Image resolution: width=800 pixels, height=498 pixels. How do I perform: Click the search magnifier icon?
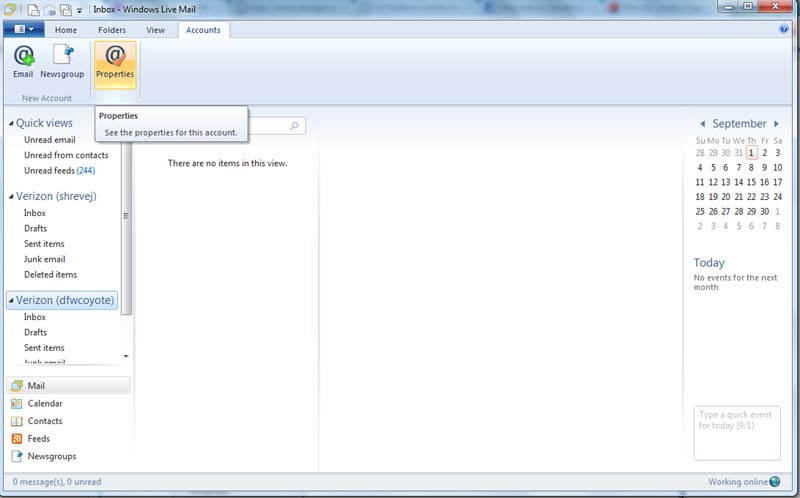(294, 126)
